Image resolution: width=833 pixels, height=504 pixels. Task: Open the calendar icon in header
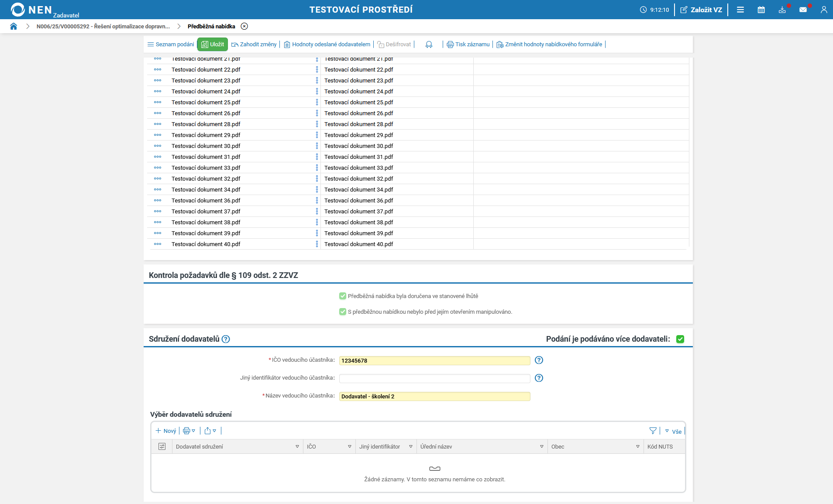click(761, 10)
